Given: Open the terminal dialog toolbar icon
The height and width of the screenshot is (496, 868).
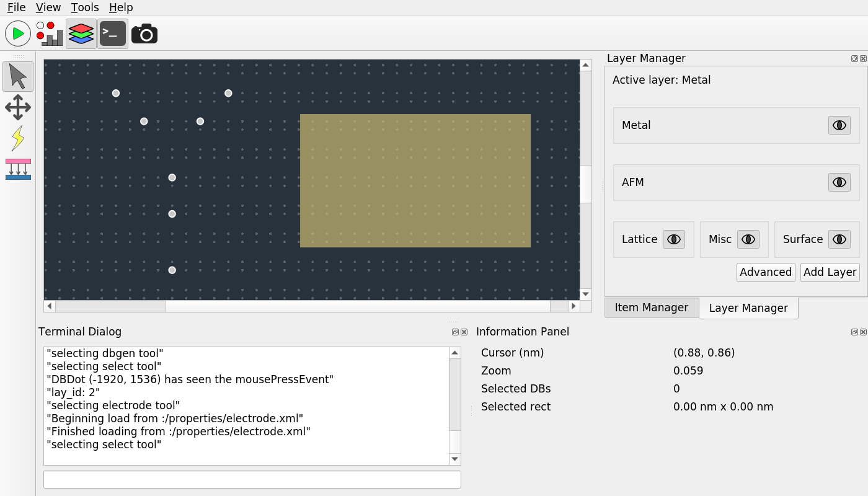Looking at the screenshot, I should (x=113, y=33).
